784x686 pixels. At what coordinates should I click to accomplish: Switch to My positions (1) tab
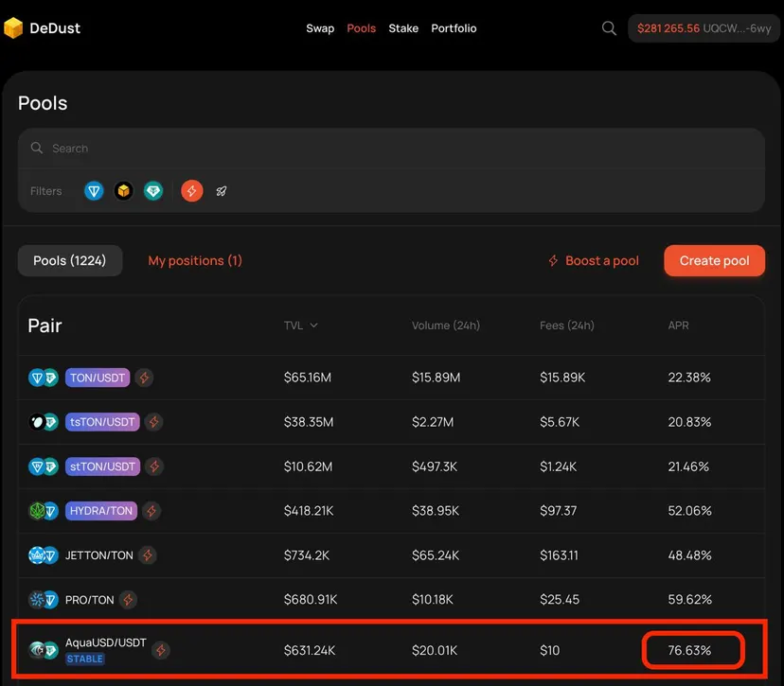tap(195, 261)
